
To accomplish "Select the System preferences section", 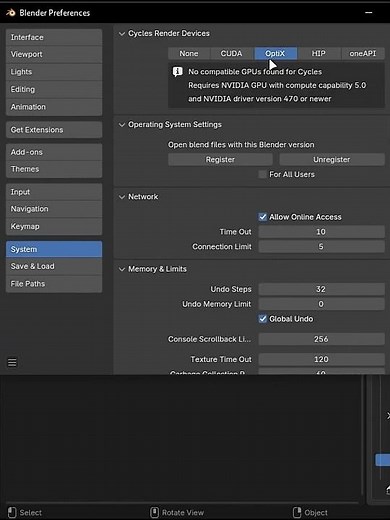I will coord(54,249).
